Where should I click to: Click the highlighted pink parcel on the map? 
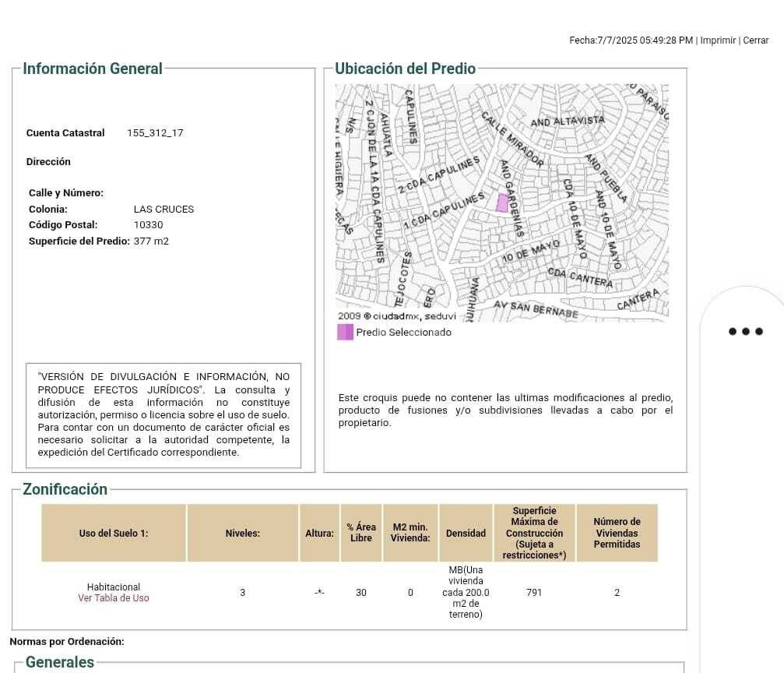pos(502,203)
